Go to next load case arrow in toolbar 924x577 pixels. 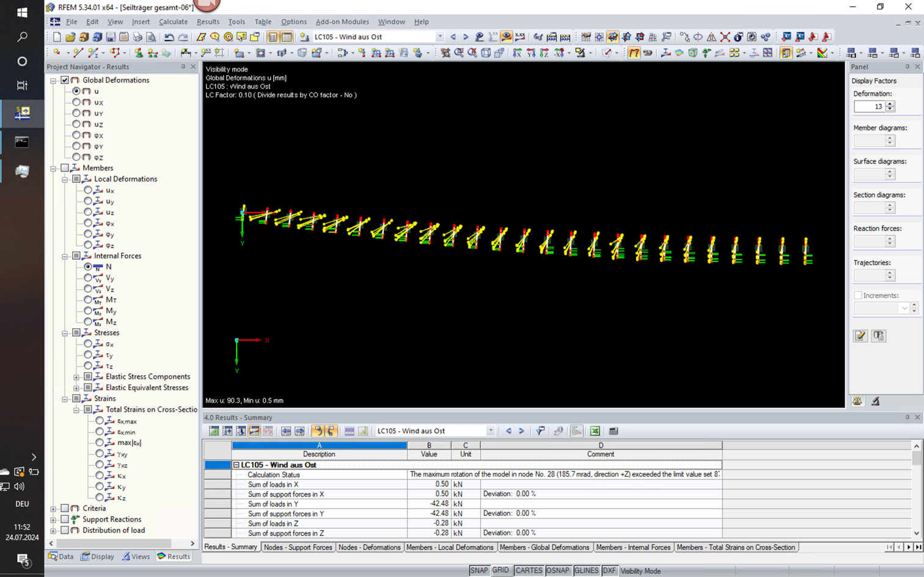tap(466, 37)
